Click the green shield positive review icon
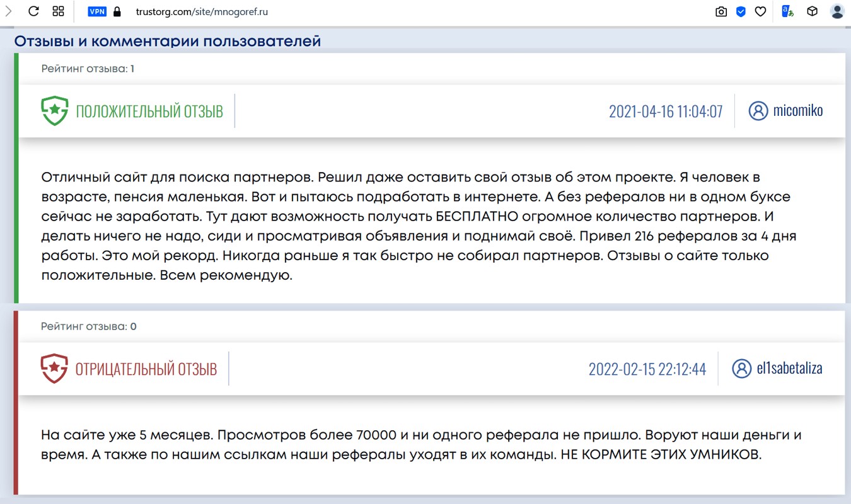Viewport: 851px width, 504px height. tap(55, 111)
